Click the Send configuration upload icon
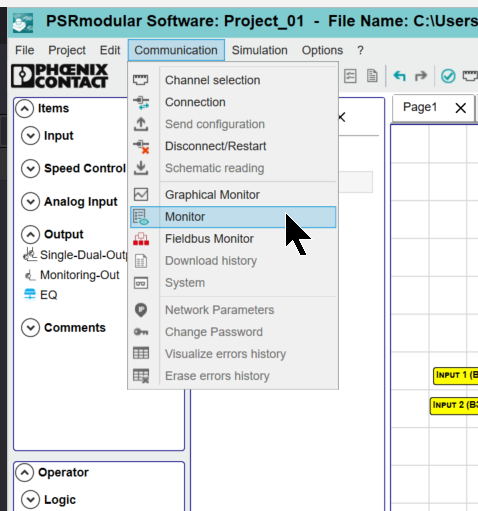 click(x=141, y=124)
